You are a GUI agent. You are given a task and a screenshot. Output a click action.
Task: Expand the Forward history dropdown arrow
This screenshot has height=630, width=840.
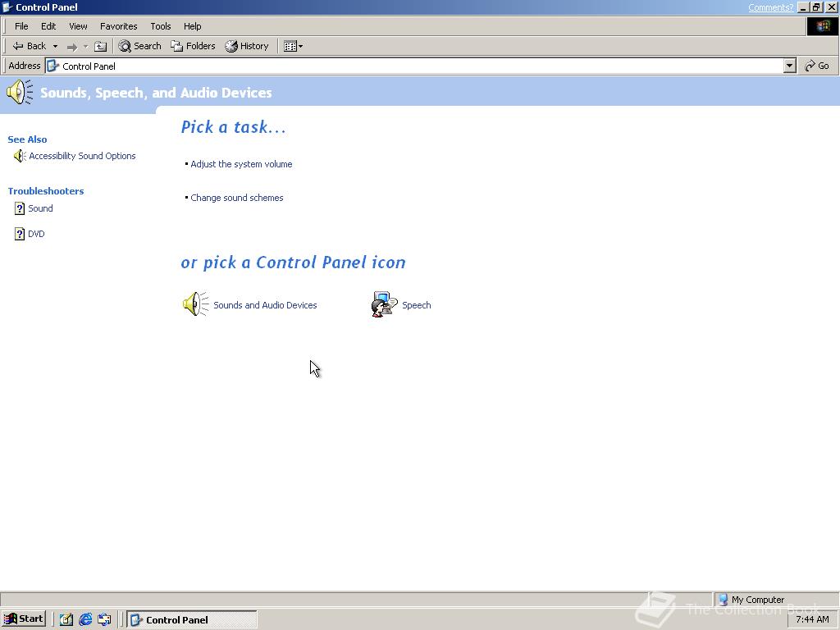[85, 47]
